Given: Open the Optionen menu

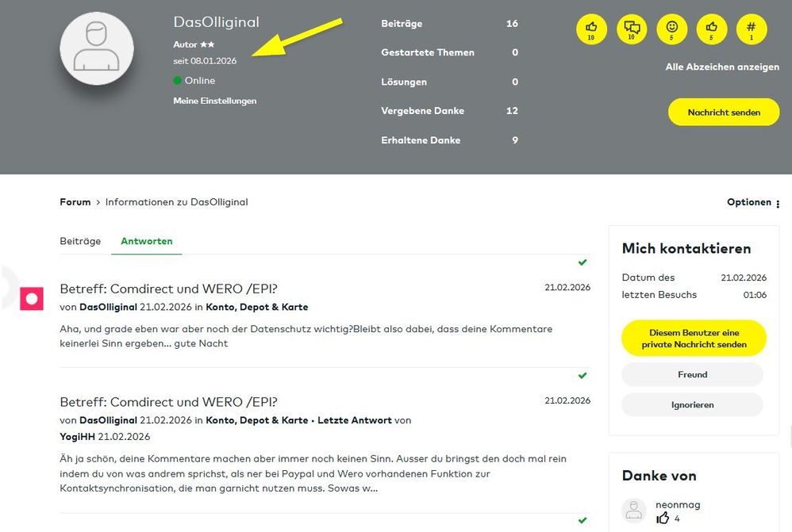Looking at the screenshot, I should (x=753, y=202).
